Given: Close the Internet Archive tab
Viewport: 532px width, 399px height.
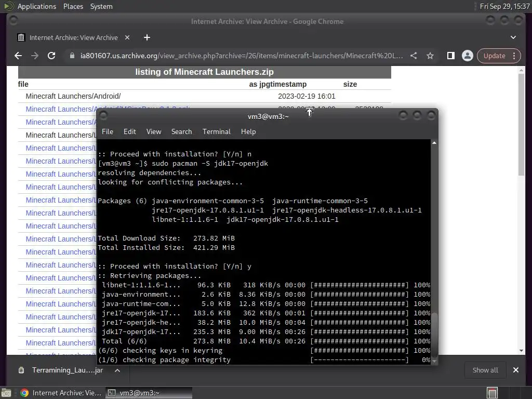Looking at the screenshot, I should (x=127, y=37).
